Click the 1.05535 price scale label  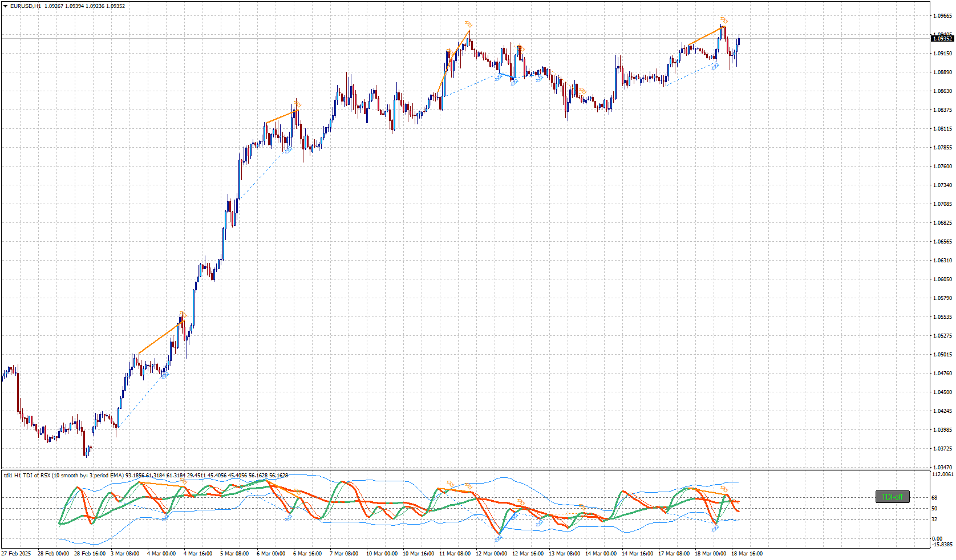(x=942, y=317)
